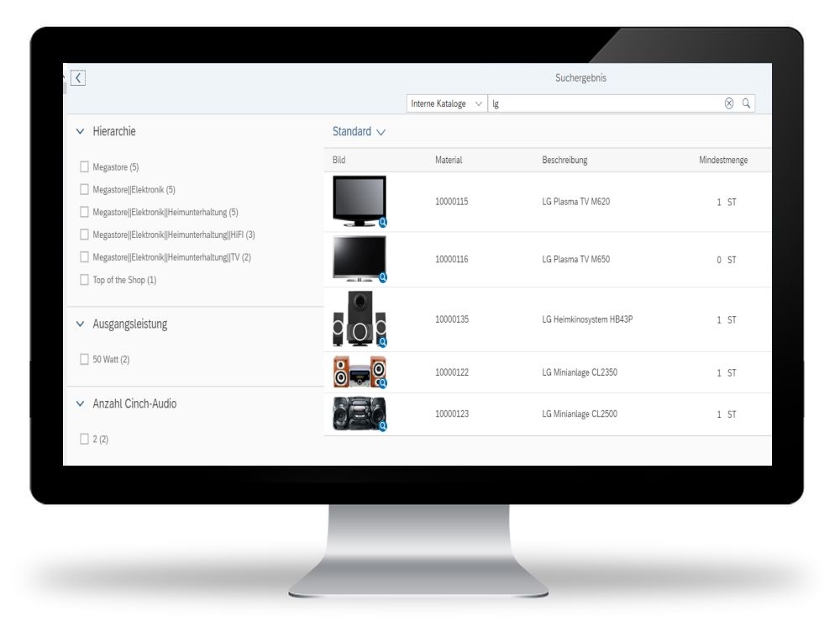Zoom the LG Heimkinosystem HB43P image magnifier
Viewport: 840px width, 643px height.
382,341
